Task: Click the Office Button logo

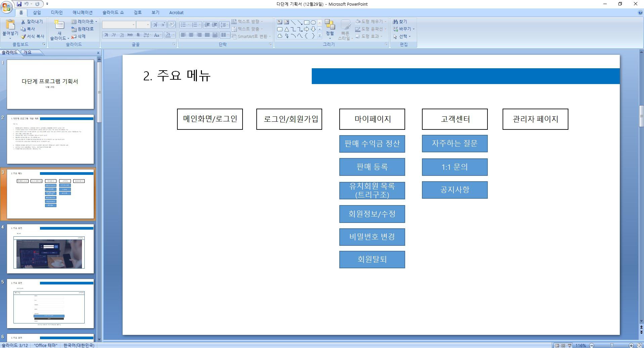Action: pyautogui.click(x=6, y=6)
